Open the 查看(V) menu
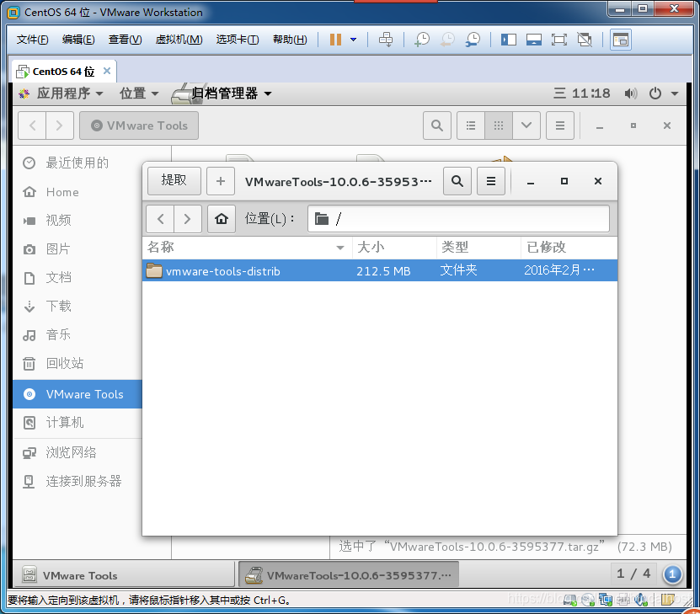 125,40
